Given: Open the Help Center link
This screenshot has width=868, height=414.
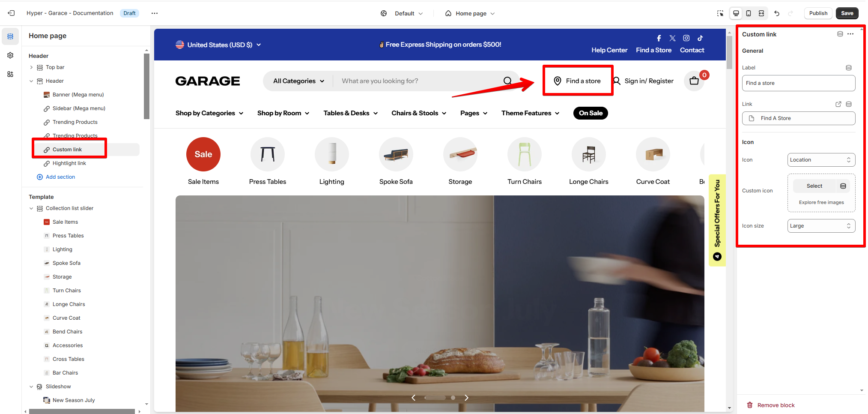Looking at the screenshot, I should pos(609,50).
